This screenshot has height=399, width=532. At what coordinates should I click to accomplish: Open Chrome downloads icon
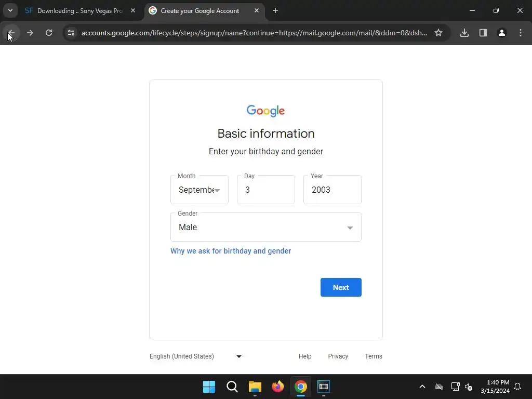tap(464, 33)
